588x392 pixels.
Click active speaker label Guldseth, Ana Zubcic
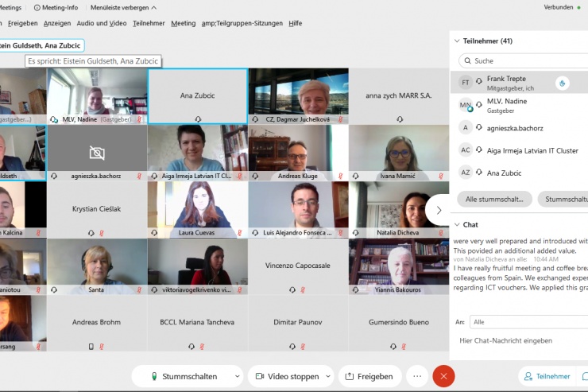click(x=41, y=45)
